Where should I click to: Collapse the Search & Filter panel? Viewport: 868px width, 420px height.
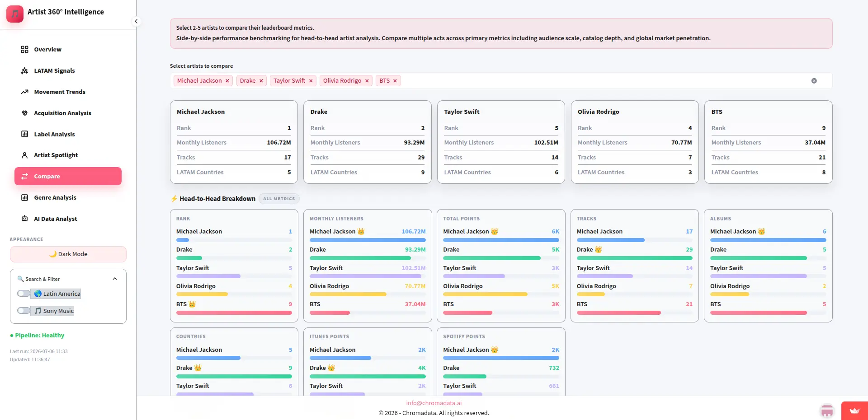point(115,279)
